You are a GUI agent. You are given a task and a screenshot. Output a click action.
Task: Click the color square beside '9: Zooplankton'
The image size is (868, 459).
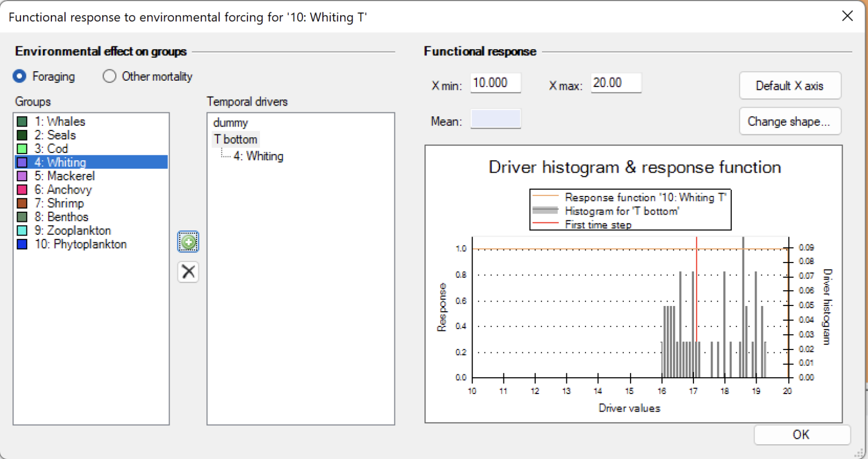(x=23, y=230)
